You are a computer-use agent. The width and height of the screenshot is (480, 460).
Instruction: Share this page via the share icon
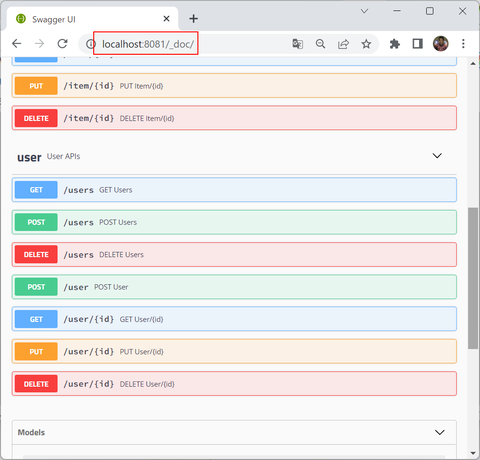(343, 44)
